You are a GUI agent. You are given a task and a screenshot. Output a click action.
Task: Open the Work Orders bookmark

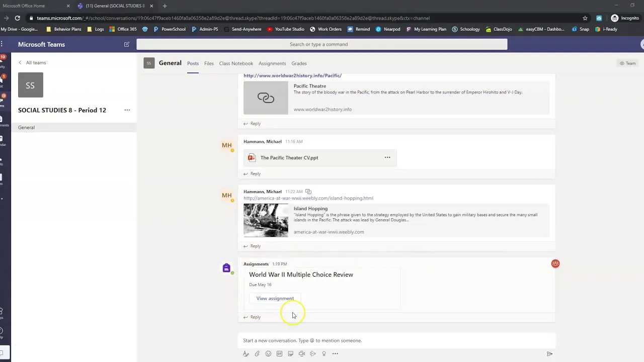[x=326, y=29]
